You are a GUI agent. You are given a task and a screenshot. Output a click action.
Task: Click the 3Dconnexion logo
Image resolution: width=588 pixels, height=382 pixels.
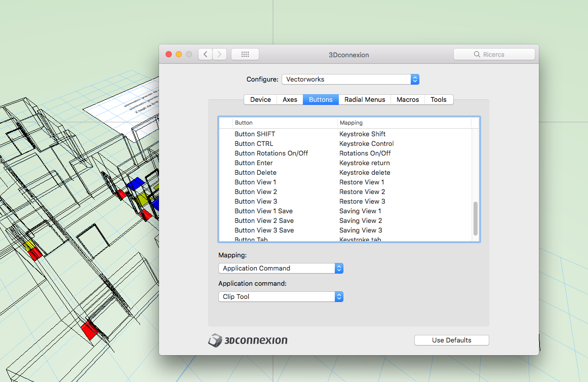pyautogui.click(x=248, y=340)
